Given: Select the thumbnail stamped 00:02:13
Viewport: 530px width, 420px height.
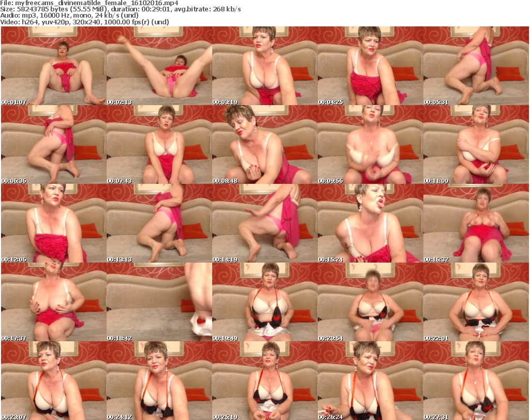Looking at the screenshot, I should tap(159, 66).
